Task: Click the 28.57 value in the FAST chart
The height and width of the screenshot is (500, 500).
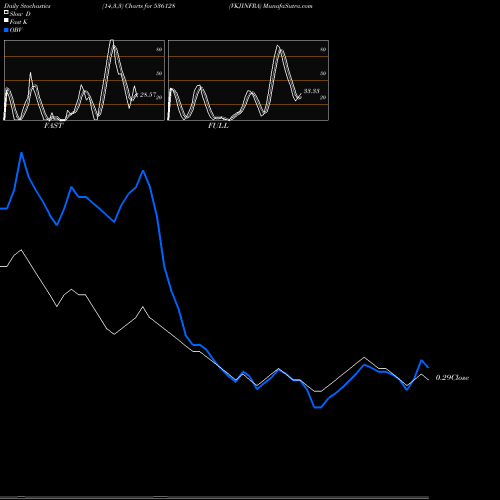Action: 148,95
